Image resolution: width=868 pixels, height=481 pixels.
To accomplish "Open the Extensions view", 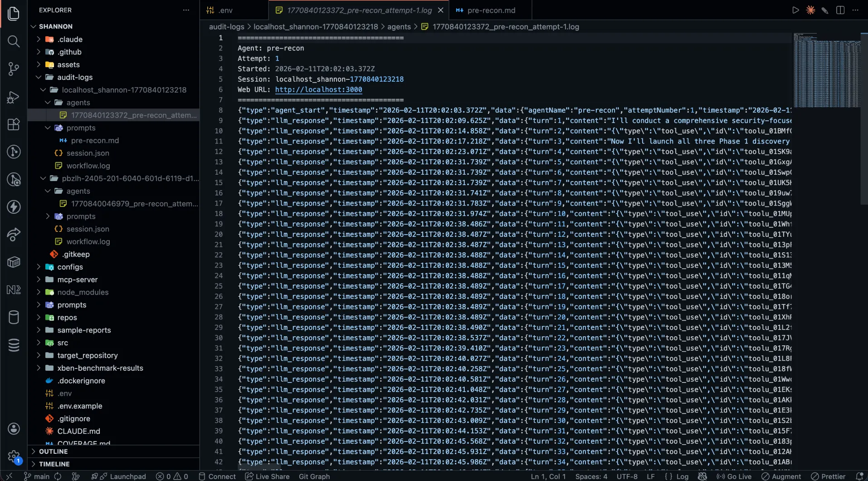I will (x=14, y=124).
